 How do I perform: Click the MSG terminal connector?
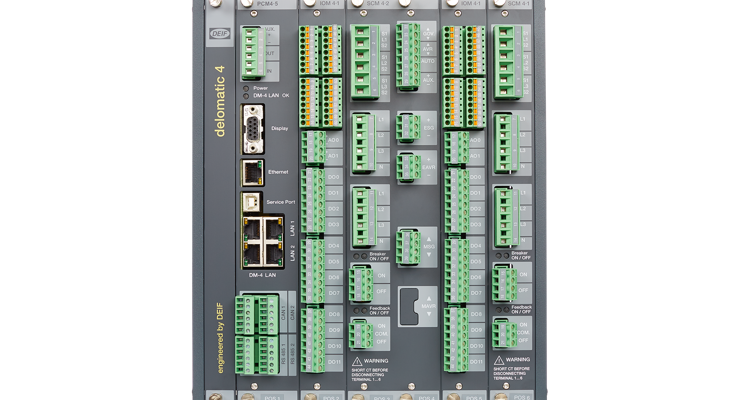(408, 247)
